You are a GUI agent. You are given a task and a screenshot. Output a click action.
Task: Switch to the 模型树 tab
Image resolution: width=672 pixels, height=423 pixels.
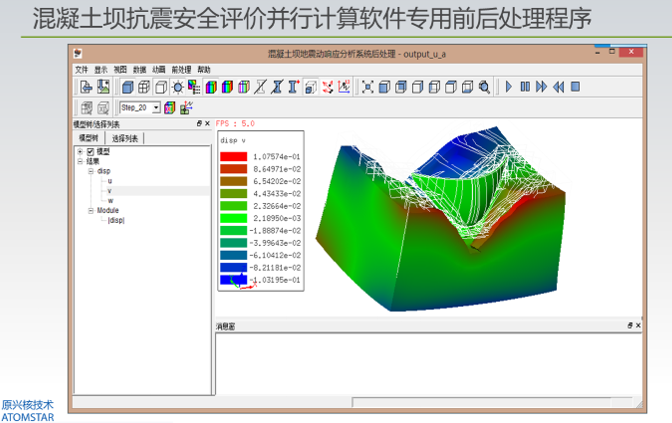pyautogui.click(x=88, y=138)
